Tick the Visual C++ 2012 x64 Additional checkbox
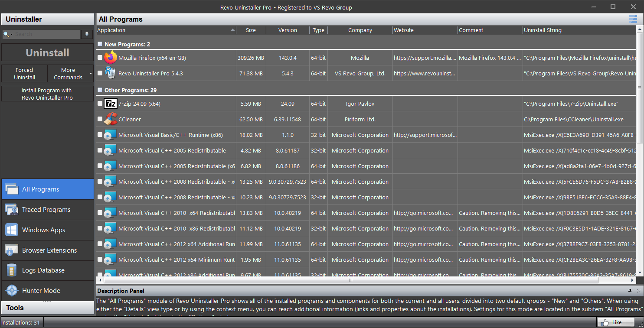Screen dimensions: 644x328 100,244
